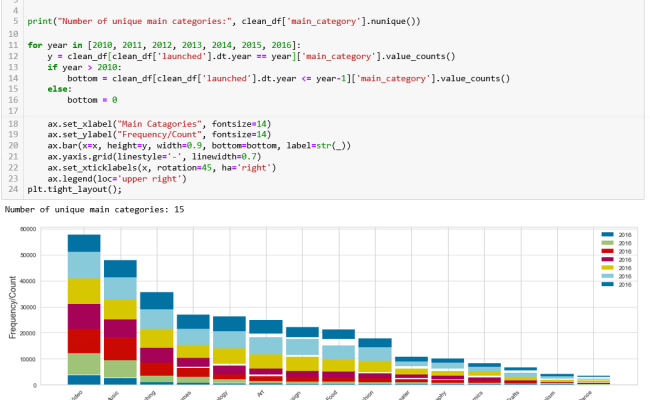The height and width of the screenshot is (400, 650).
Task: Click the light blue legend swatch
Action: coord(607,276)
